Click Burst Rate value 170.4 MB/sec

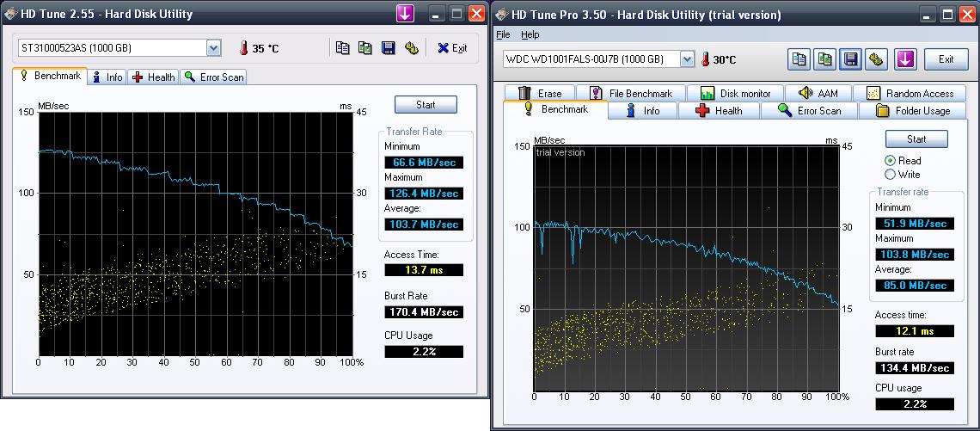(x=424, y=311)
